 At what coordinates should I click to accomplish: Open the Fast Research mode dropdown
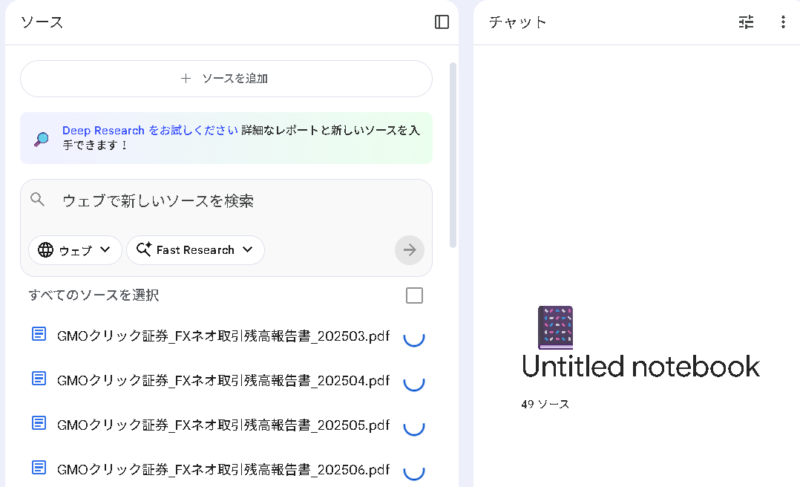pos(195,250)
